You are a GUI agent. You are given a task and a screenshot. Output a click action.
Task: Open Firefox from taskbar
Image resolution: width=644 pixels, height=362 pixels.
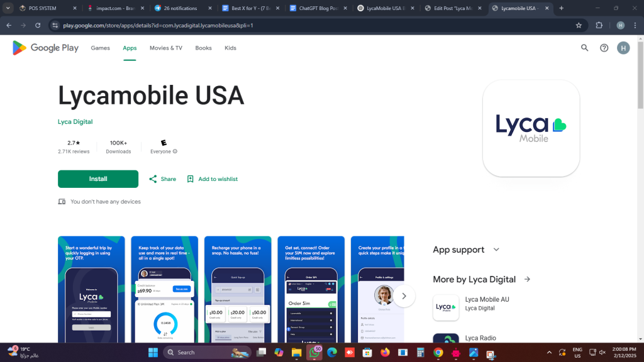(x=385, y=353)
